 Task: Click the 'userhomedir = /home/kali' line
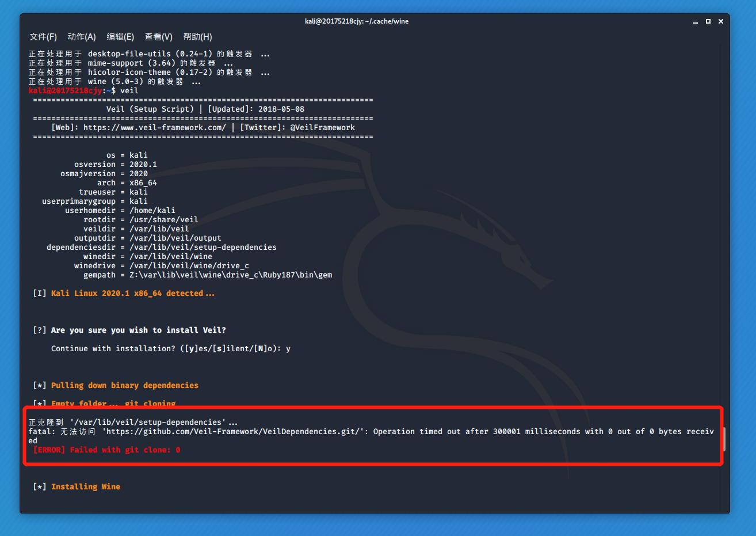120,211
